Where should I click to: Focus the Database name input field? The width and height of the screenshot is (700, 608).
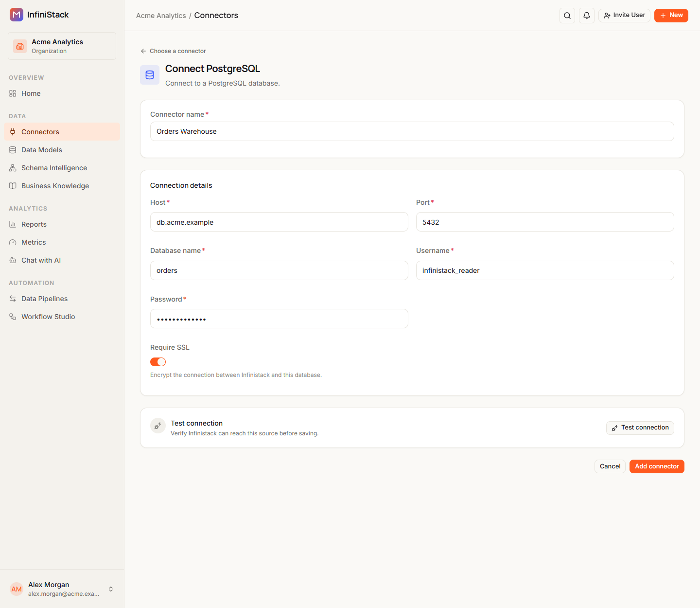coord(279,270)
